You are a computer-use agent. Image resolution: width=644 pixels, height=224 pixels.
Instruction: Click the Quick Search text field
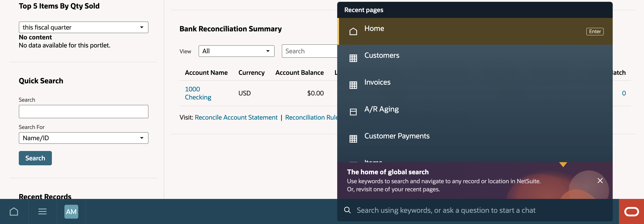pos(83,112)
